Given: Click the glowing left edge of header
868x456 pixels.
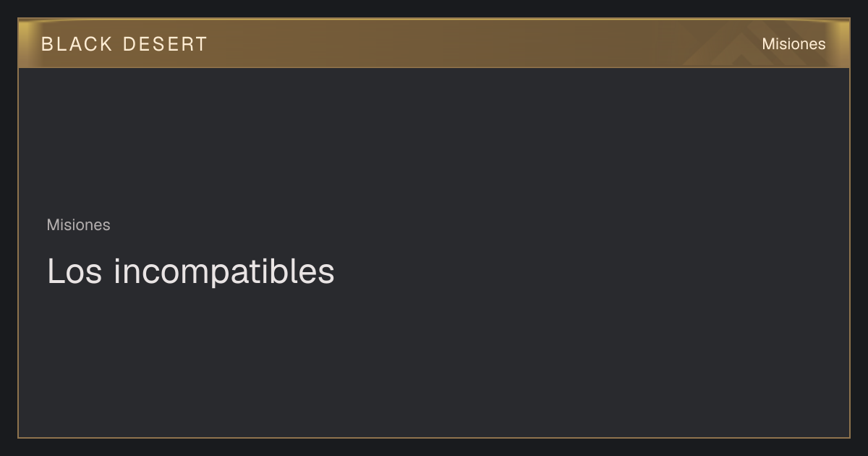Looking at the screenshot, I should (x=25, y=43).
